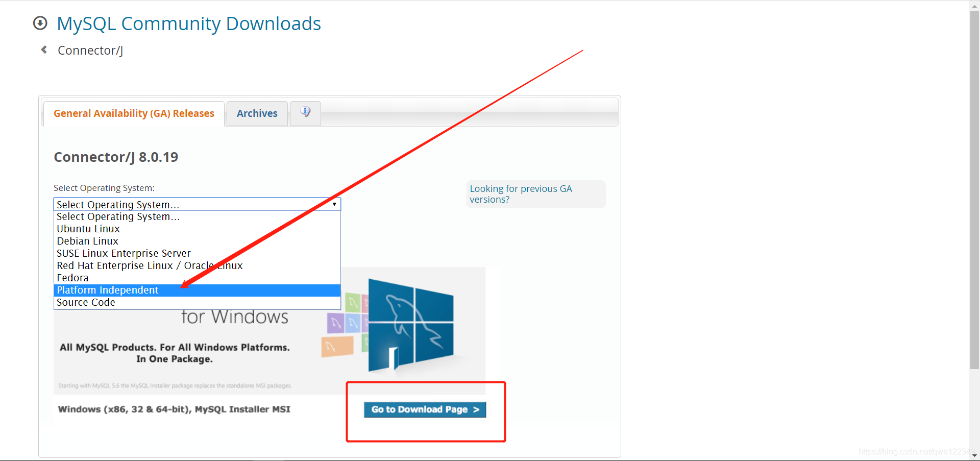
Task: Select Fedora from the operating system list
Action: point(197,278)
